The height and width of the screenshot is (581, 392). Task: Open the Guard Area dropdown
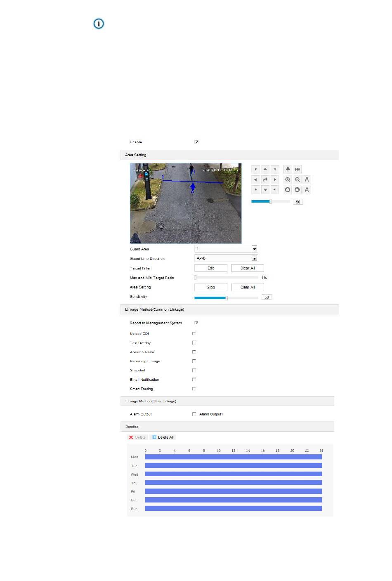(x=254, y=248)
